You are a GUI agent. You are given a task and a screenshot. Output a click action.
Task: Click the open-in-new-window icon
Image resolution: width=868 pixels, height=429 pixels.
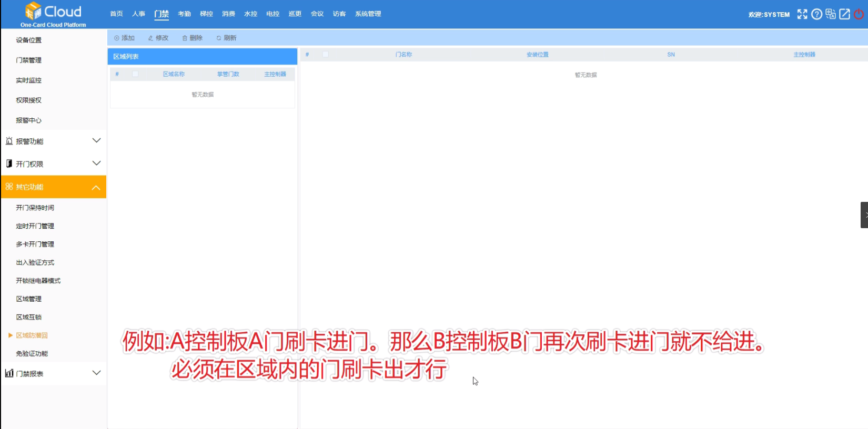point(844,14)
